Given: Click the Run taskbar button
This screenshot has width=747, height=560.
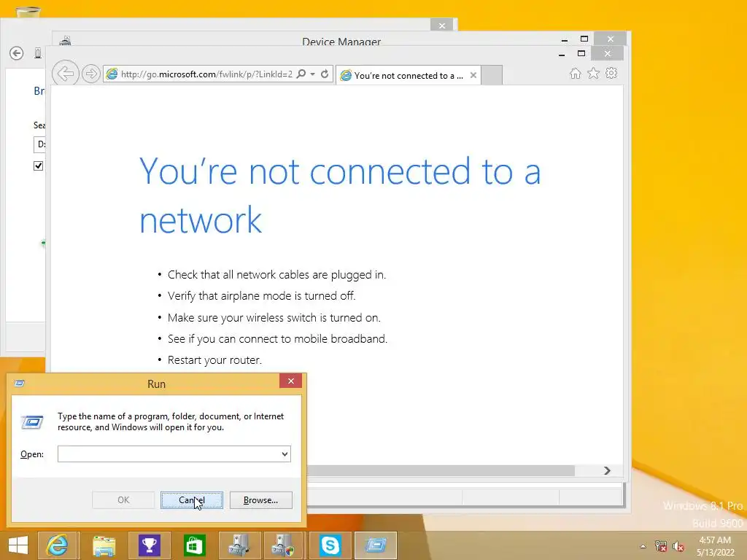Looking at the screenshot, I should pos(376,545).
